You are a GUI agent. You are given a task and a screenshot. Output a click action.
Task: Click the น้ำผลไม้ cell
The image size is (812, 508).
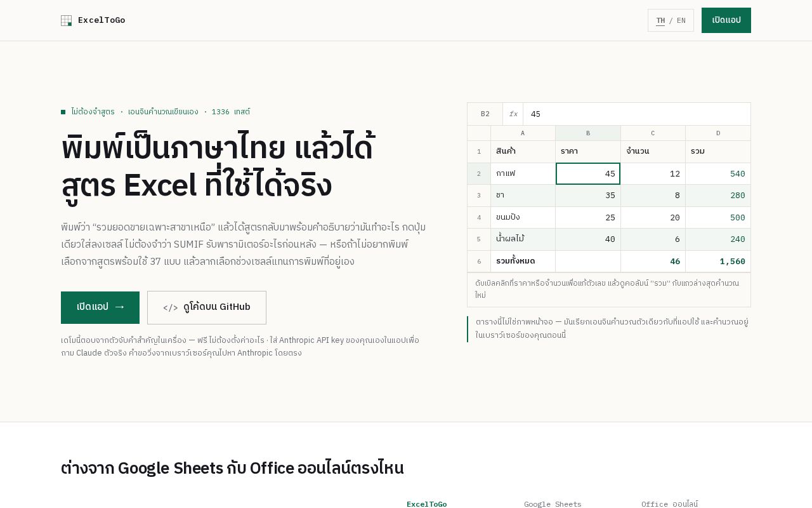pyautogui.click(x=523, y=239)
